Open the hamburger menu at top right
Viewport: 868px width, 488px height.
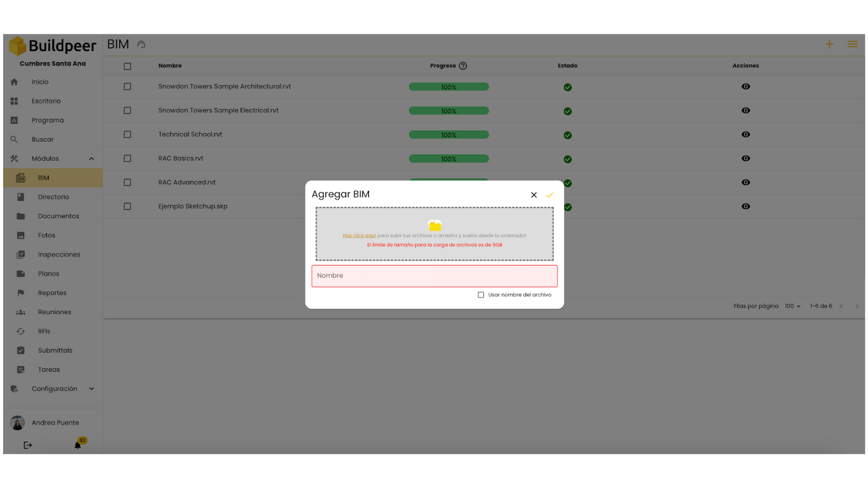tap(853, 44)
